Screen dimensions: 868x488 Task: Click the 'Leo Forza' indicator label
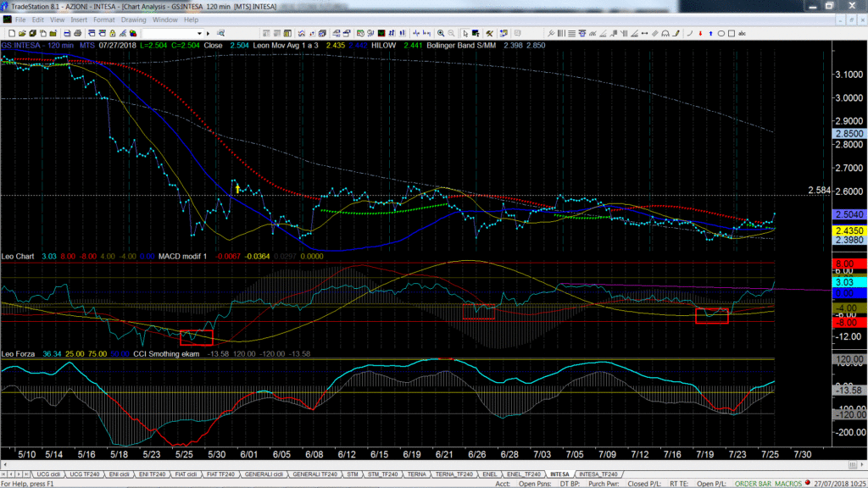(18, 354)
